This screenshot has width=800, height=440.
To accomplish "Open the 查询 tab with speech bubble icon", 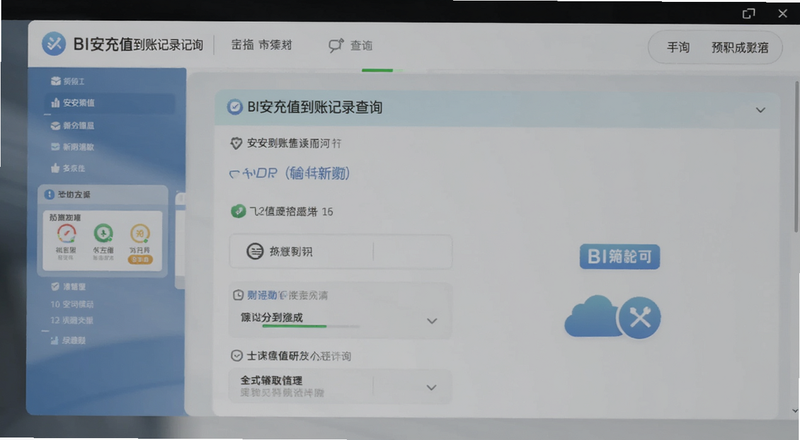I will click(x=350, y=46).
